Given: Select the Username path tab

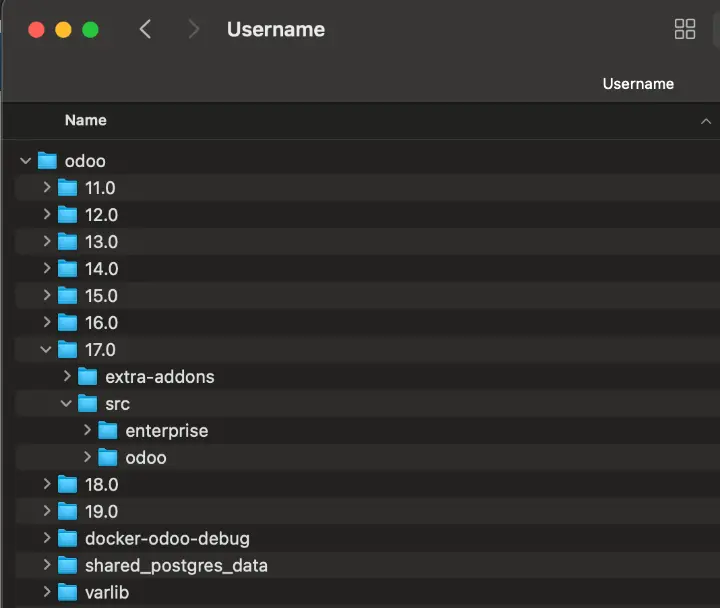Looking at the screenshot, I should coord(638,84).
